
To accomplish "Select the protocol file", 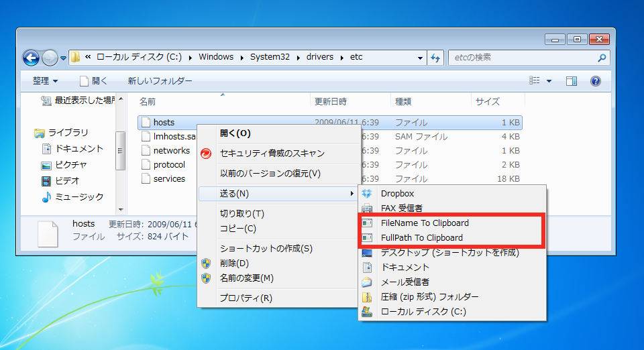I will click(163, 164).
